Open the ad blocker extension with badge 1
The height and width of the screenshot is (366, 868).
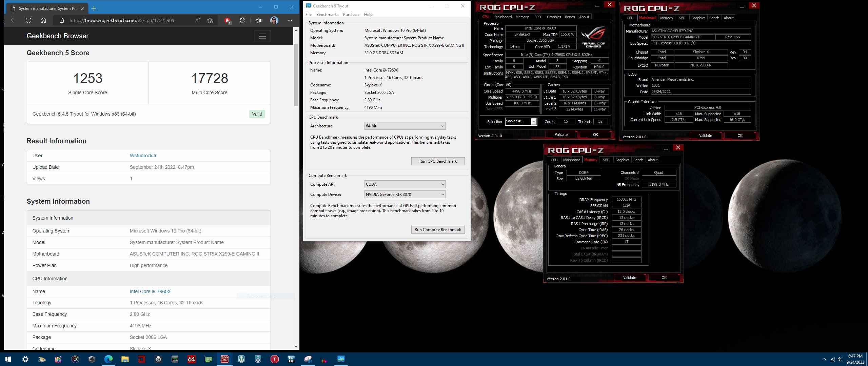pyautogui.click(x=228, y=21)
